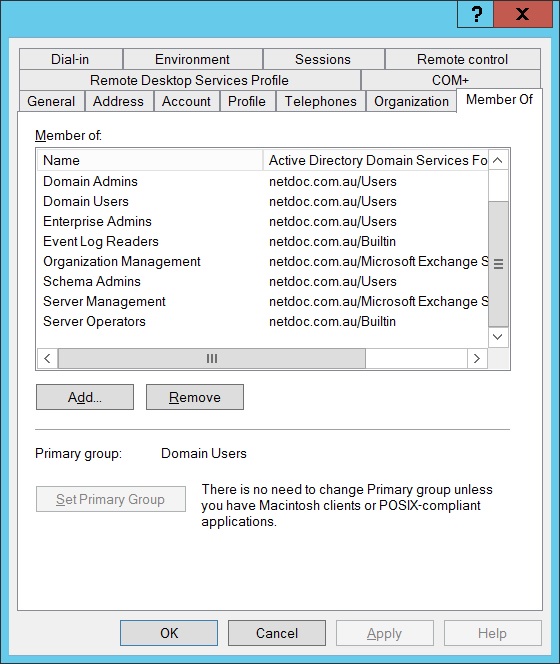Click the Add... button
The image size is (560, 664).
click(85, 397)
